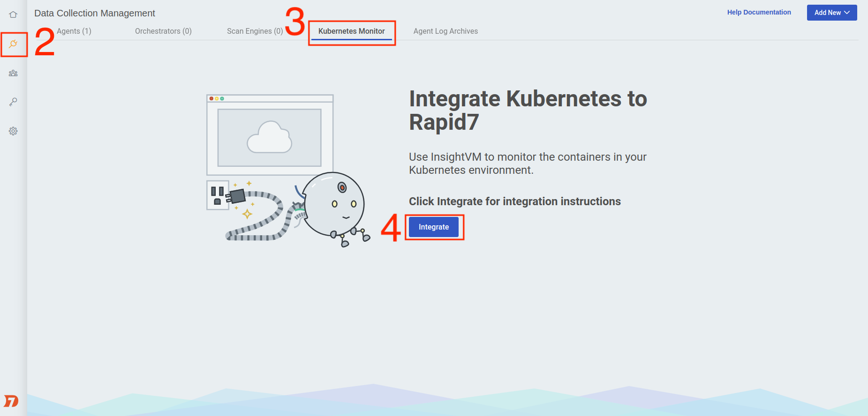Open the Help Documentation link
Screen dimensions: 868x416
coord(759,12)
